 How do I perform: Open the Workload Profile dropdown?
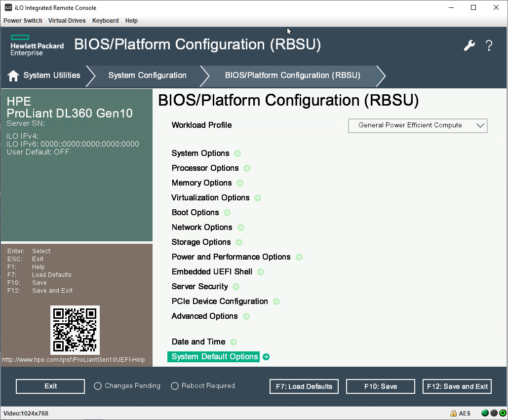pos(418,126)
